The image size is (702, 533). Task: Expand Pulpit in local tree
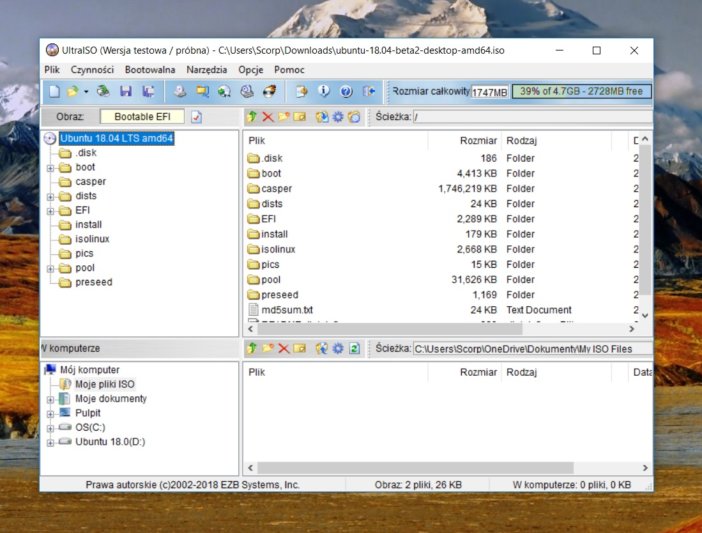[x=50, y=414]
